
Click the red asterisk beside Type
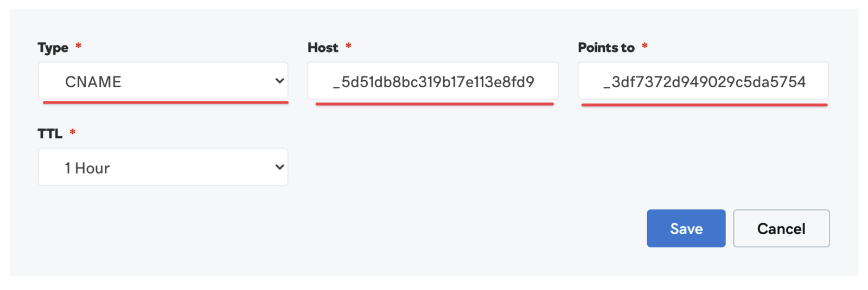click(x=79, y=47)
